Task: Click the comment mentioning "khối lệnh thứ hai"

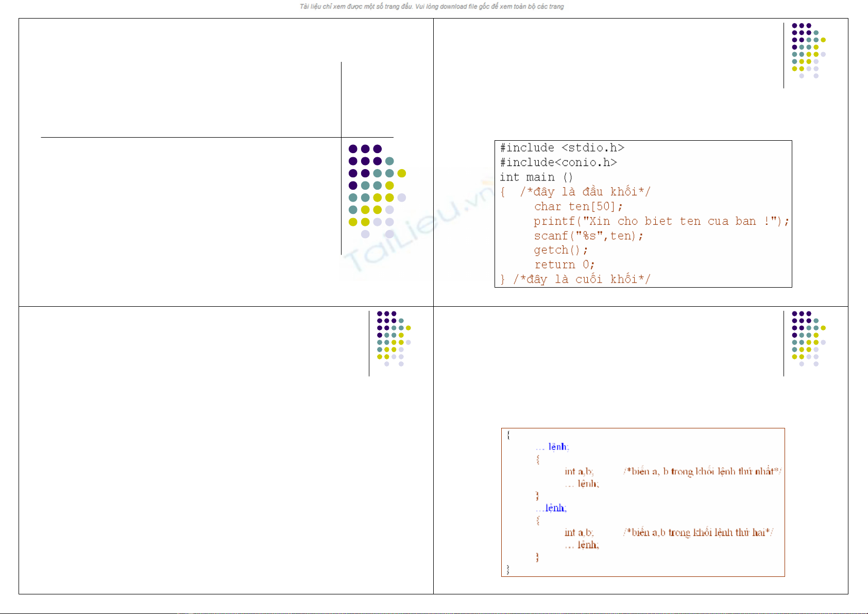Action: [x=698, y=533]
